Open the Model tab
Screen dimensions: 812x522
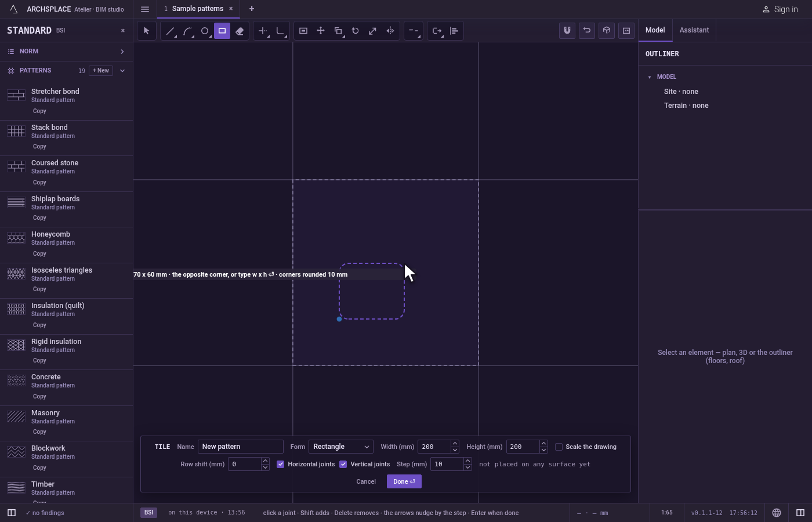click(655, 30)
